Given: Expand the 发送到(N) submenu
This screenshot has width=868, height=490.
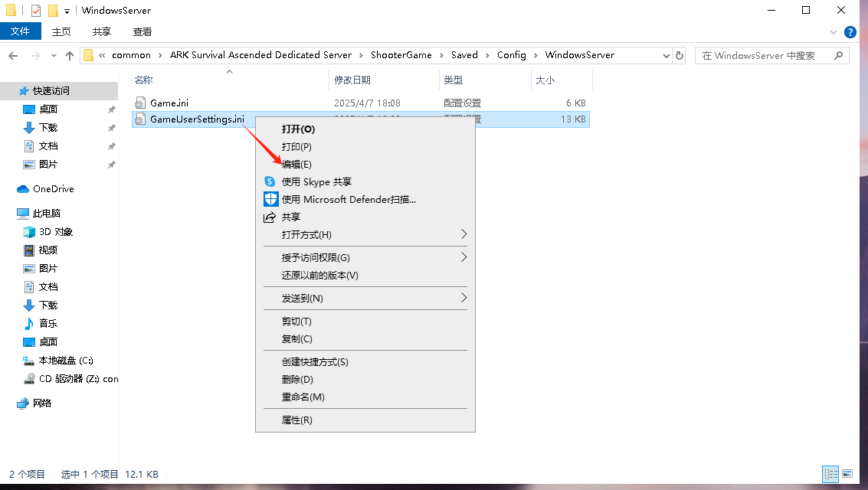Looking at the screenshot, I should point(365,298).
